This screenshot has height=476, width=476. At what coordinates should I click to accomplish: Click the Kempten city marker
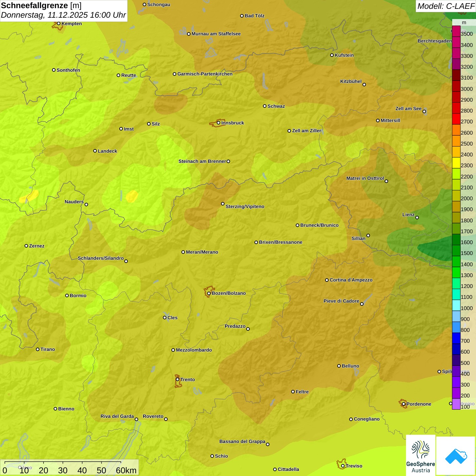[58, 23]
